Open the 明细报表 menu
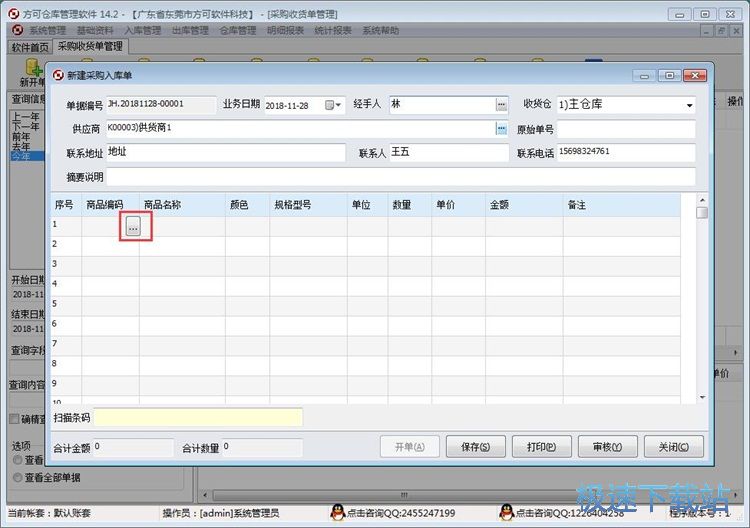This screenshot has width=750, height=528. tap(286, 31)
